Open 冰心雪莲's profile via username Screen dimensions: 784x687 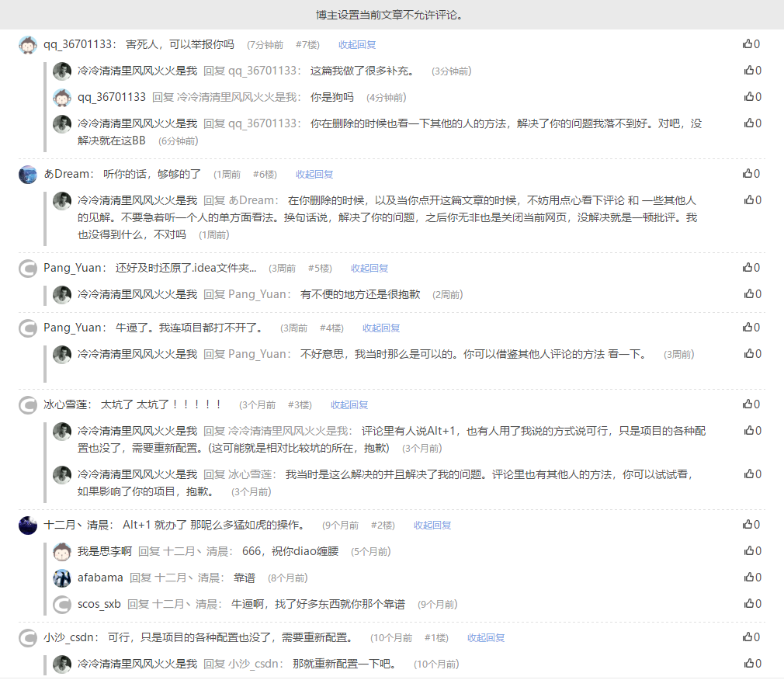click(65, 404)
